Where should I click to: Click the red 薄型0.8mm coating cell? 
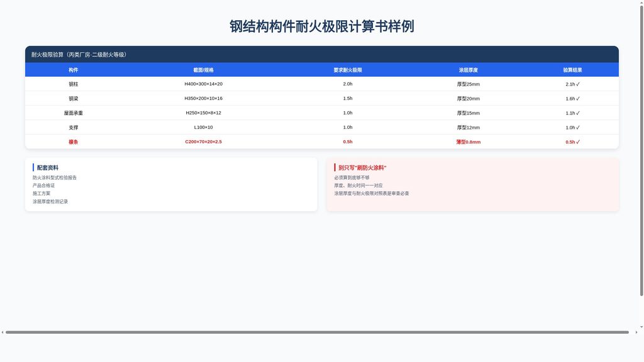[x=468, y=142]
